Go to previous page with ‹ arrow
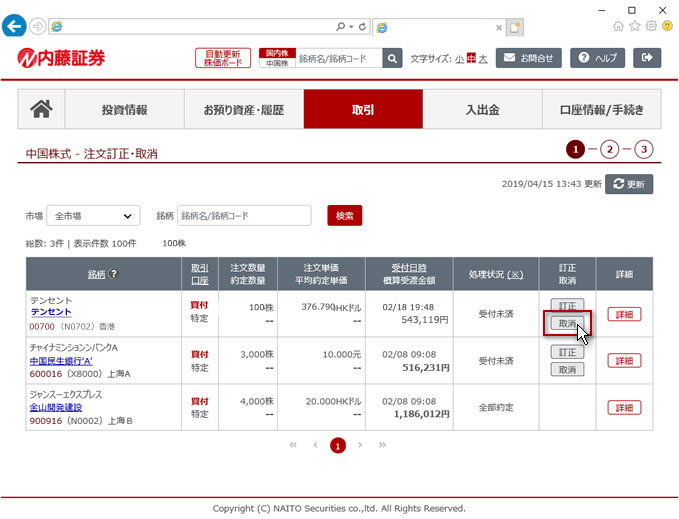Viewport: 679px width, 519px height. click(315, 445)
